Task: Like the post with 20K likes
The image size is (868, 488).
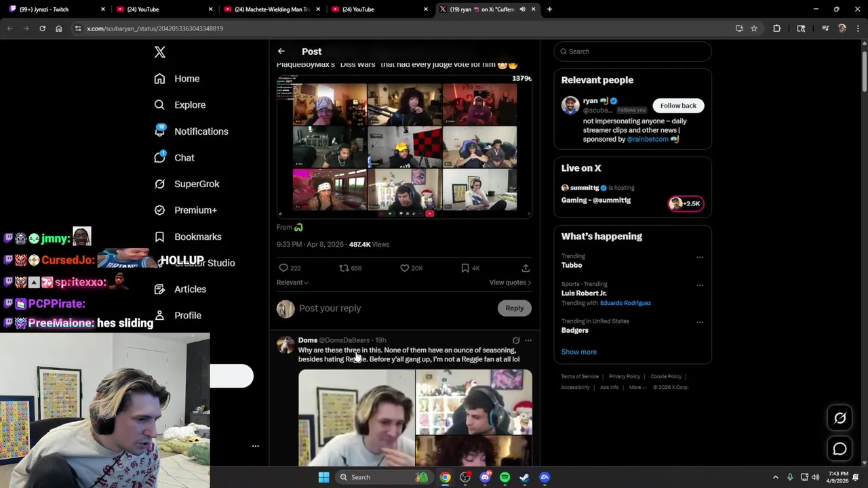Action: [x=405, y=268]
